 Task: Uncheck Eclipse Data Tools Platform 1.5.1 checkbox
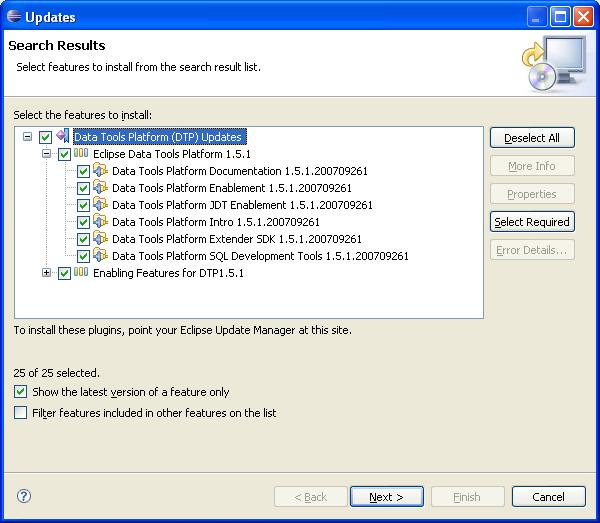click(64, 154)
